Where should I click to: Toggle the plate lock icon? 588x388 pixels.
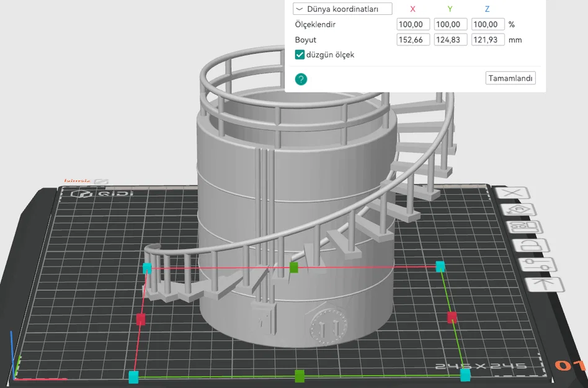pos(531,246)
